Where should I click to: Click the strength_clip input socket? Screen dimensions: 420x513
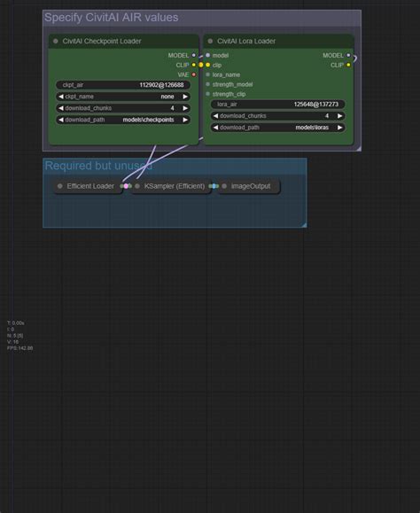(x=207, y=94)
